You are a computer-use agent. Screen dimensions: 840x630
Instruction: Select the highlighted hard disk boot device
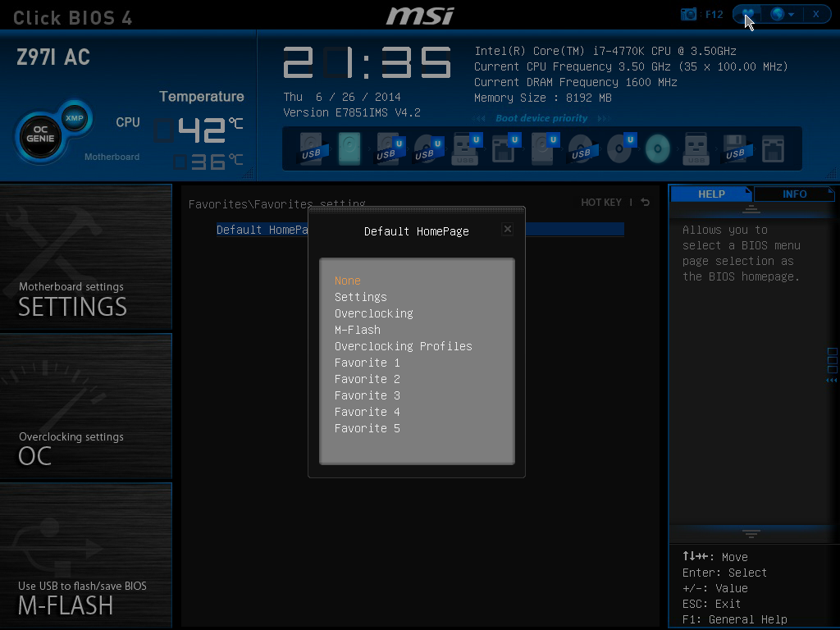[x=349, y=148]
